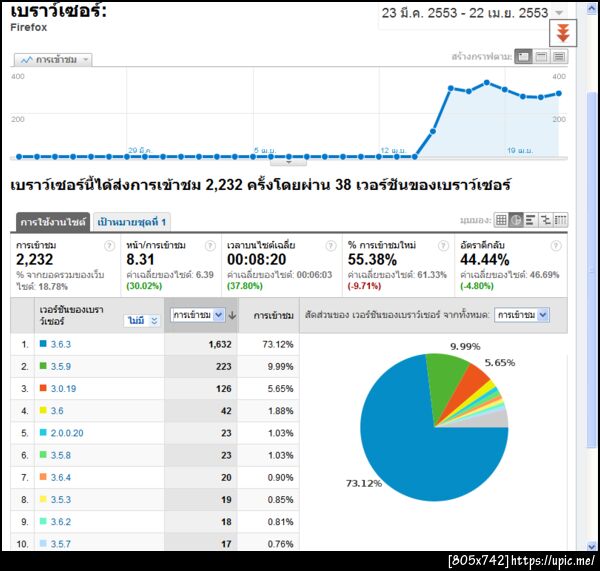Switch to table view icon
This screenshot has width=600, height=571.
501,220
